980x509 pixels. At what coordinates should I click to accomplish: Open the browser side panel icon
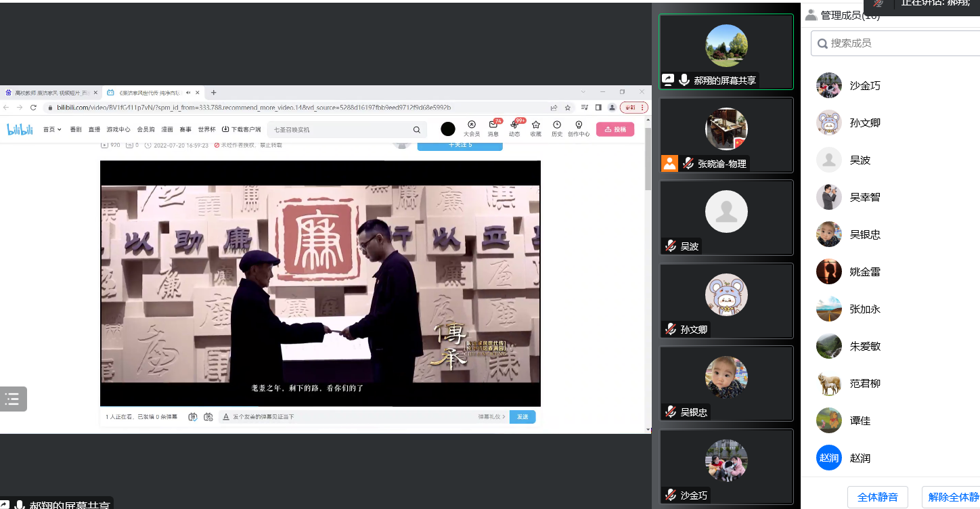tap(598, 107)
